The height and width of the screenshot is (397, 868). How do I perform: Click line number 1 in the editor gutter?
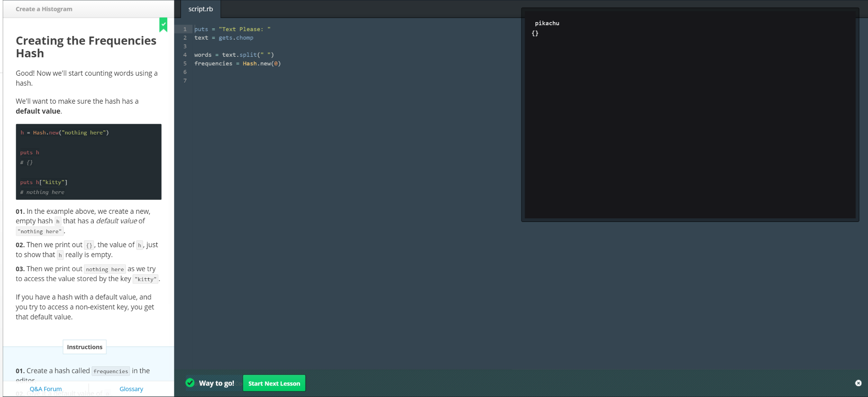(185, 29)
